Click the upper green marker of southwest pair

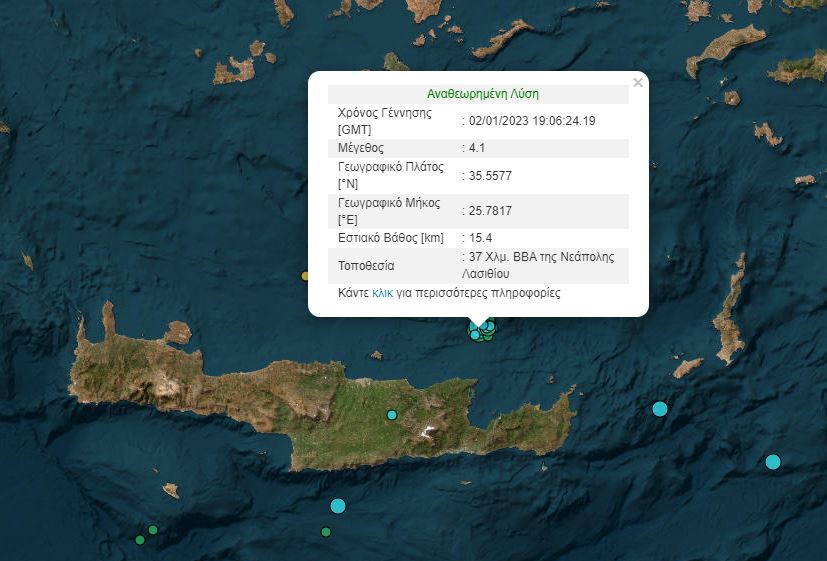pos(153,530)
